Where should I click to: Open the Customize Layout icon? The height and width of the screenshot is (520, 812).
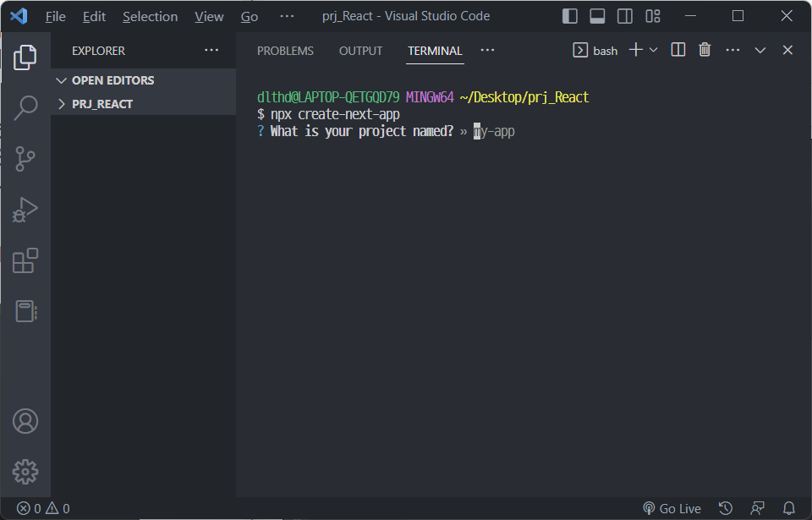652,16
